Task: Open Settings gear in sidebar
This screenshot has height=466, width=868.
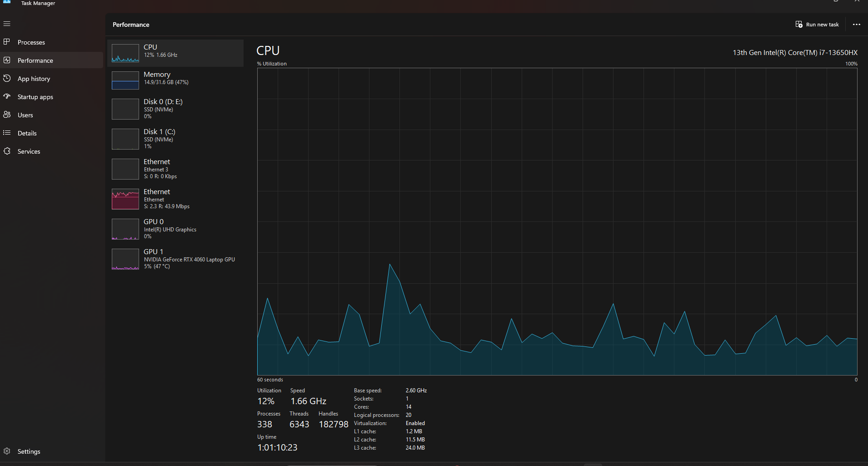Action: 7,451
